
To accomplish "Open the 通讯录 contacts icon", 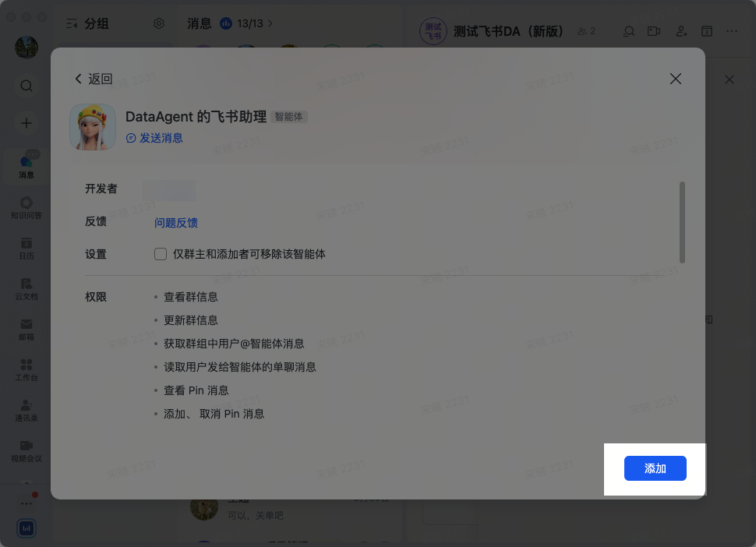I will pos(26,411).
